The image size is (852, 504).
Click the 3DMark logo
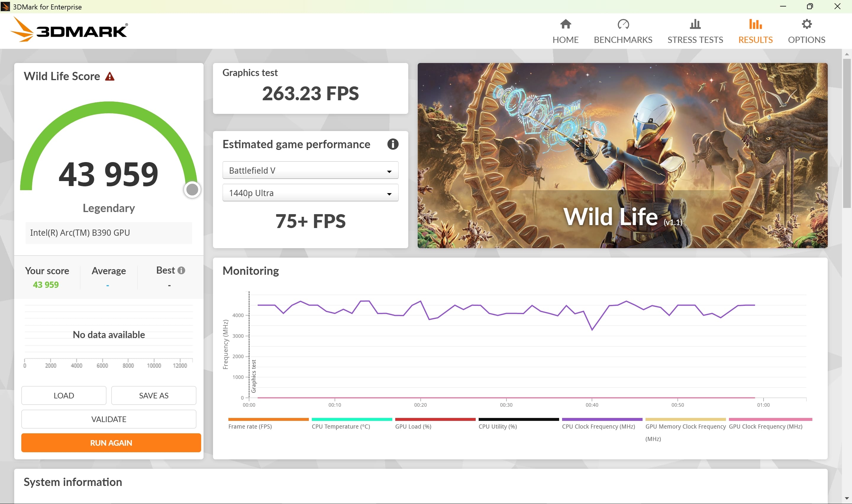click(70, 30)
